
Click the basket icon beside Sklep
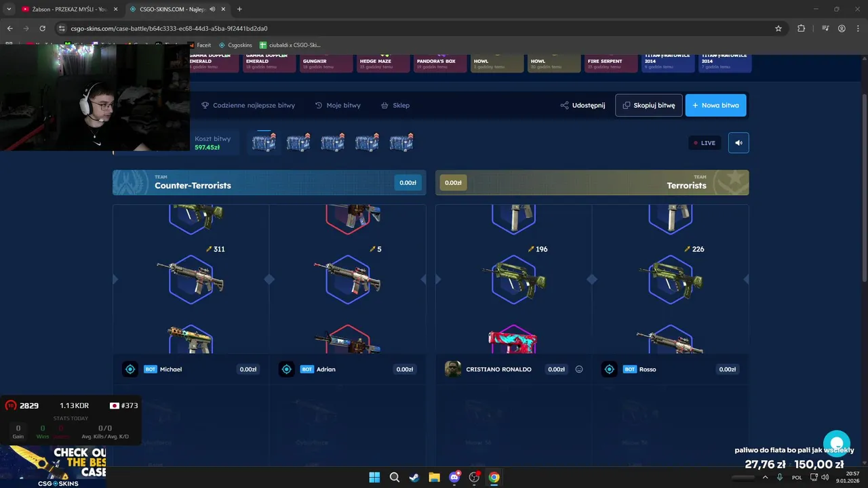pyautogui.click(x=384, y=106)
